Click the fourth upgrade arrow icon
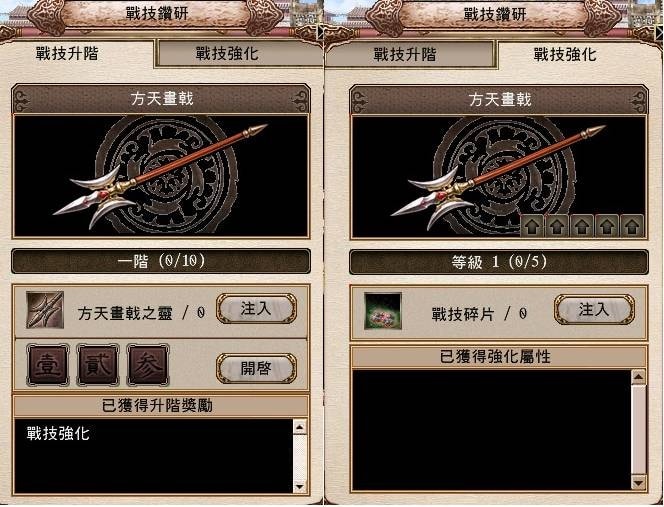This screenshot has height=507, width=664. coord(607,226)
